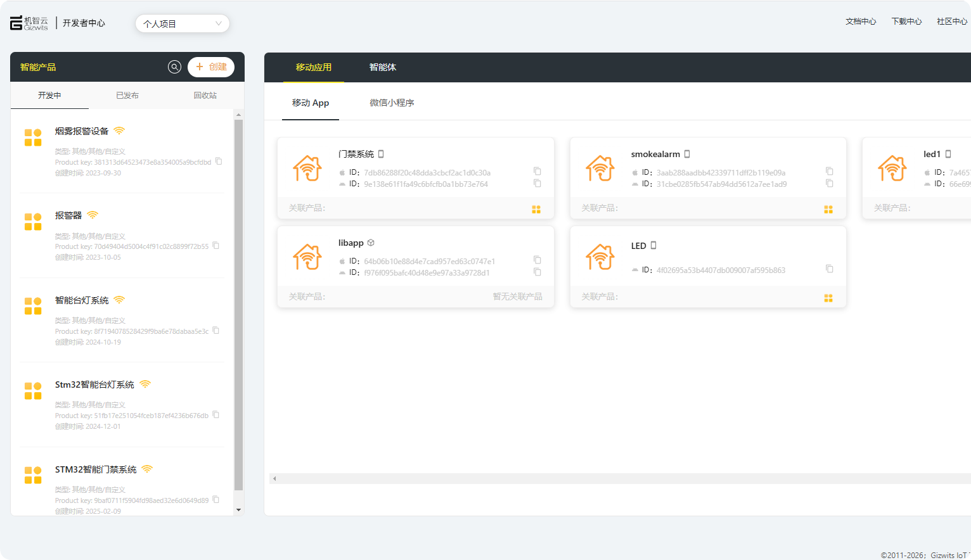Click house icon of libapp application
The width and height of the screenshot is (971, 560).
pos(307,257)
